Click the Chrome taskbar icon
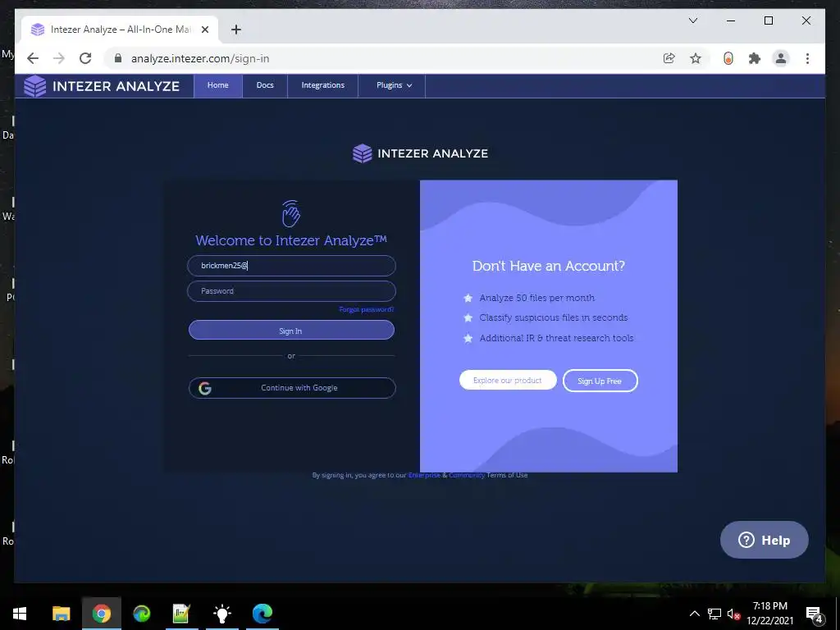 (101, 614)
